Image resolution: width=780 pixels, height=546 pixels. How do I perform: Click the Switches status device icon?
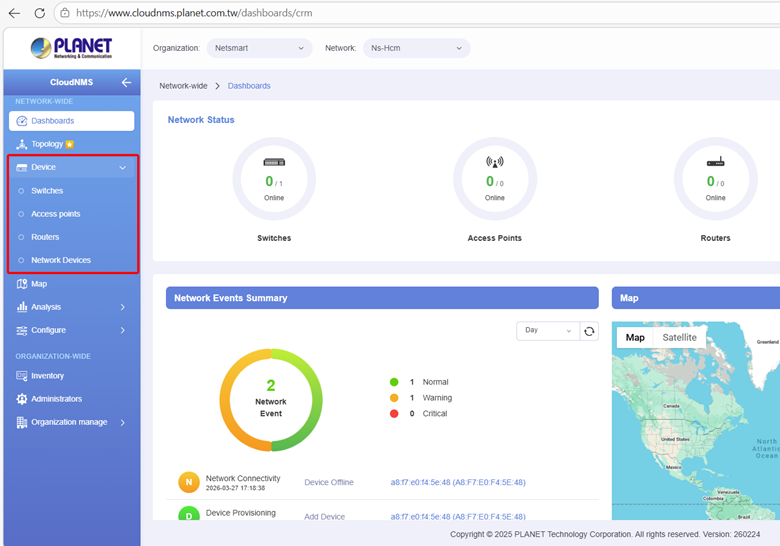point(274,162)
